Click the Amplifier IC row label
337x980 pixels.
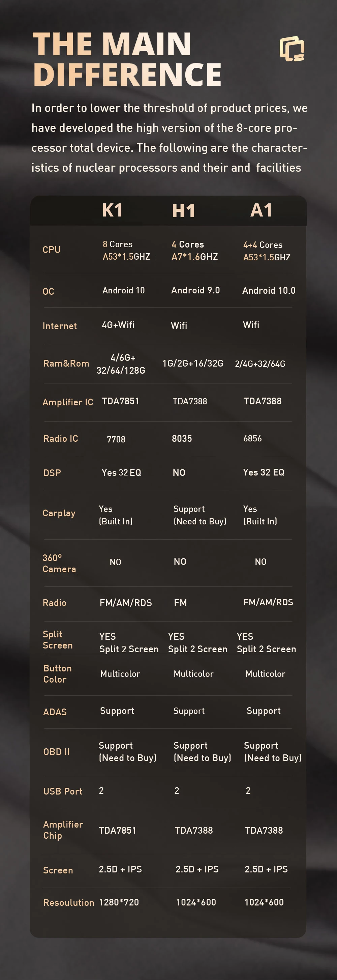pyautogui.click(x=68, y=402)
